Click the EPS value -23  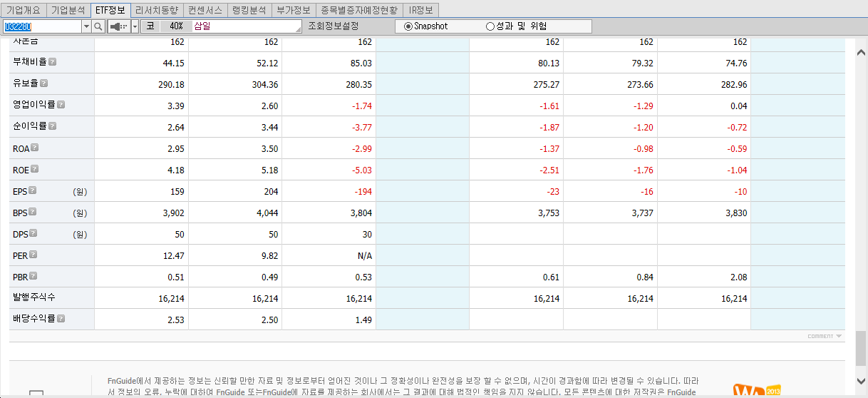552,192
